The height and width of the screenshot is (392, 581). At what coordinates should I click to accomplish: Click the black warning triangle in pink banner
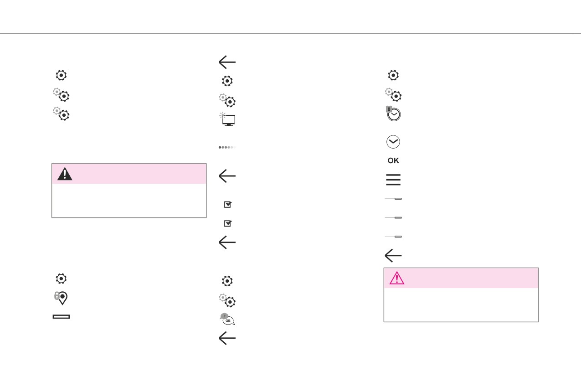coord(65,174)
